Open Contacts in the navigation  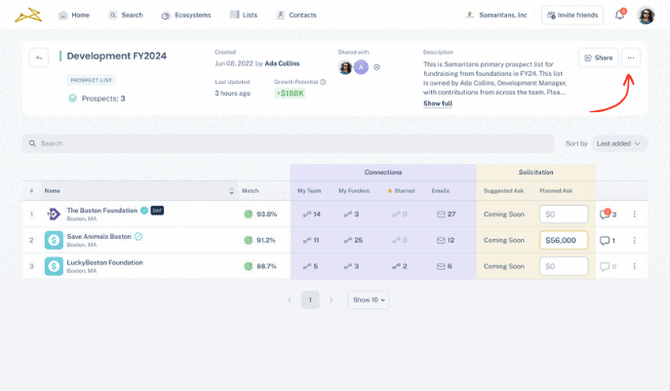(297, 15)
